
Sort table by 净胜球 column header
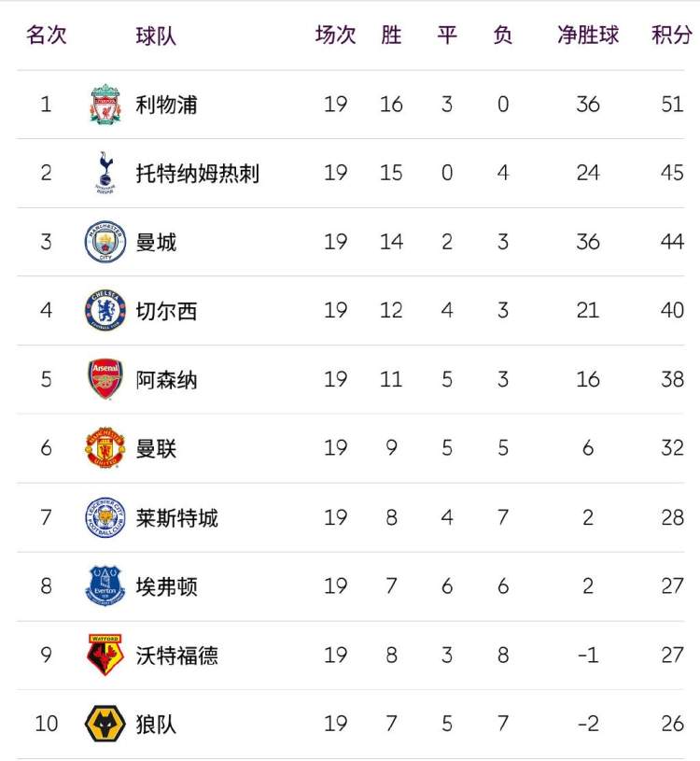pyautogui.click(x=588, y=35)
